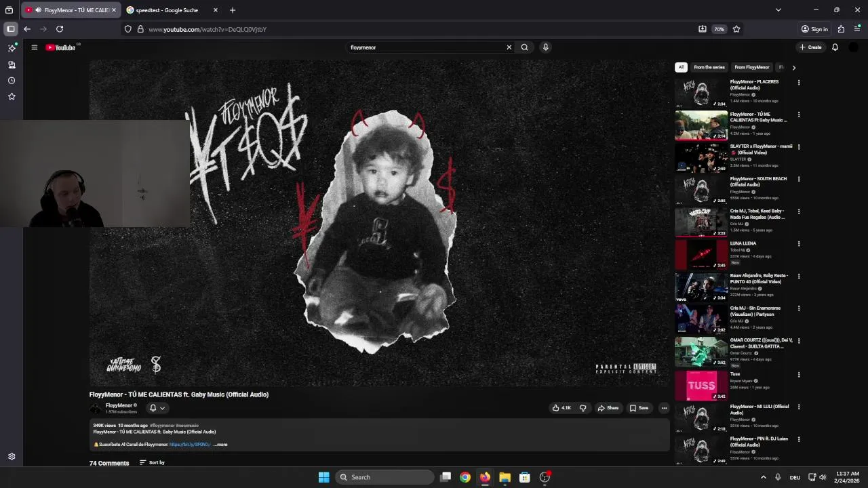Open tracking protection shield icon
The height and width of the screenshot is (488, 868).
point(127,29)
